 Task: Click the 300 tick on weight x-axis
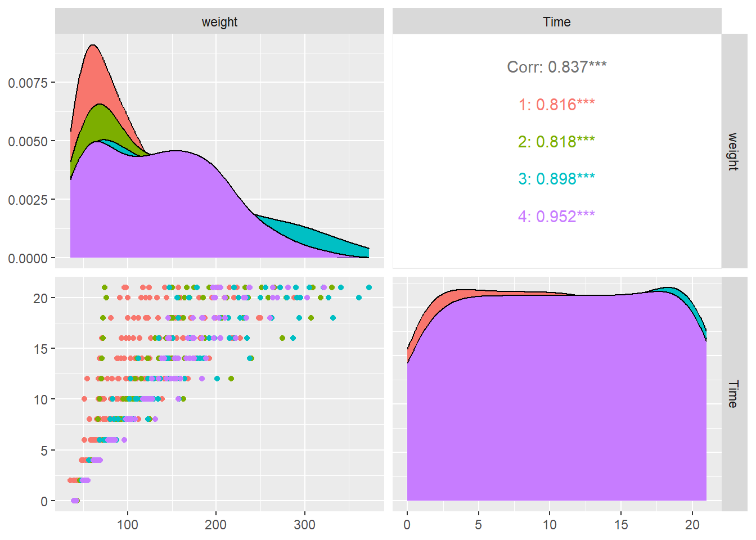304,525
